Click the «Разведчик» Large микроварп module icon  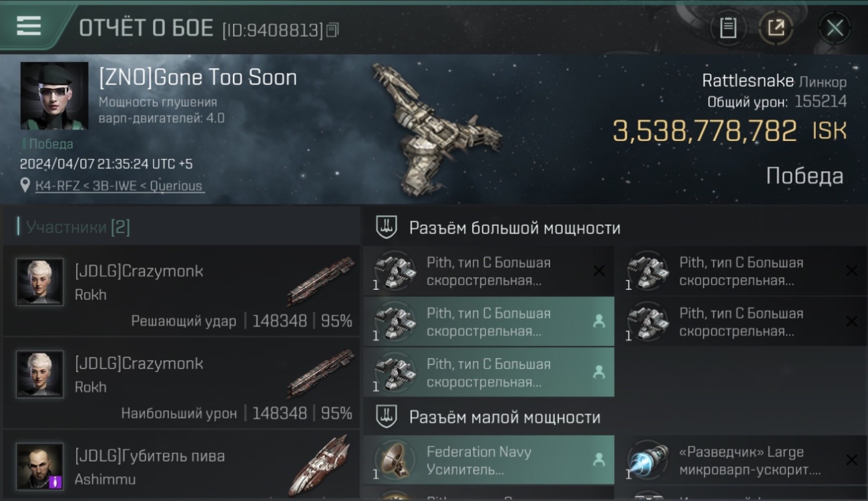(648, 460)
